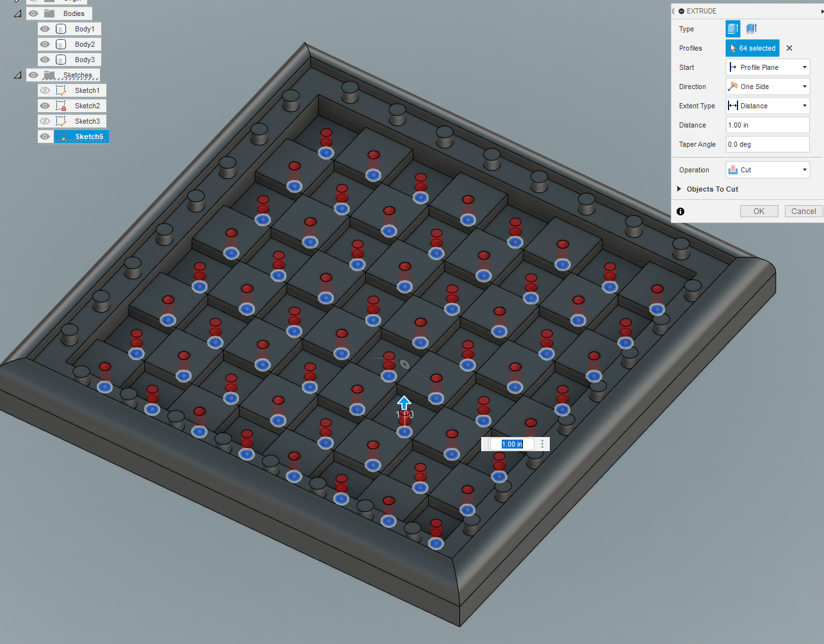Click the 64 selected profiles button
Viewport: 824px width, 644px height.
click(x=752, y=48)
